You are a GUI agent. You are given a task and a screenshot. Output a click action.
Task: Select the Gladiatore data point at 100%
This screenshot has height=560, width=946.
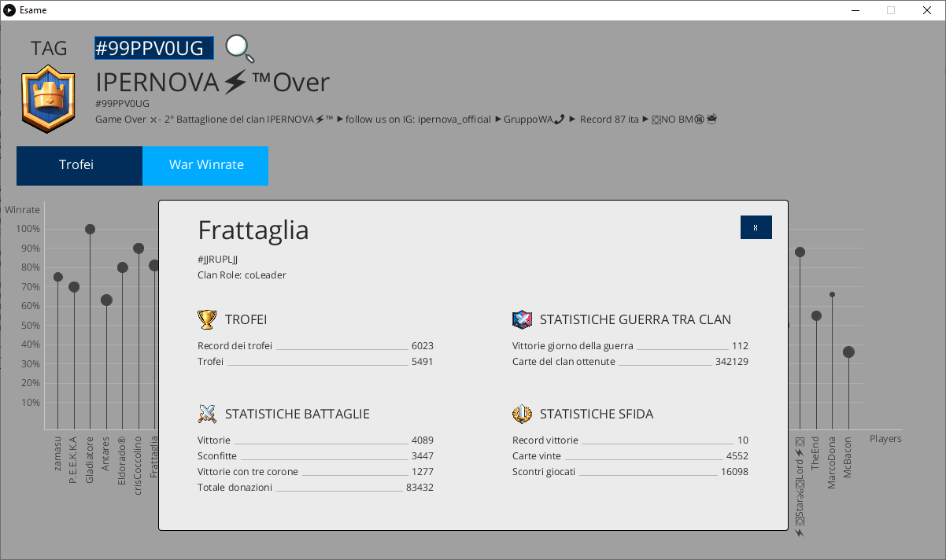coord(90,230)
